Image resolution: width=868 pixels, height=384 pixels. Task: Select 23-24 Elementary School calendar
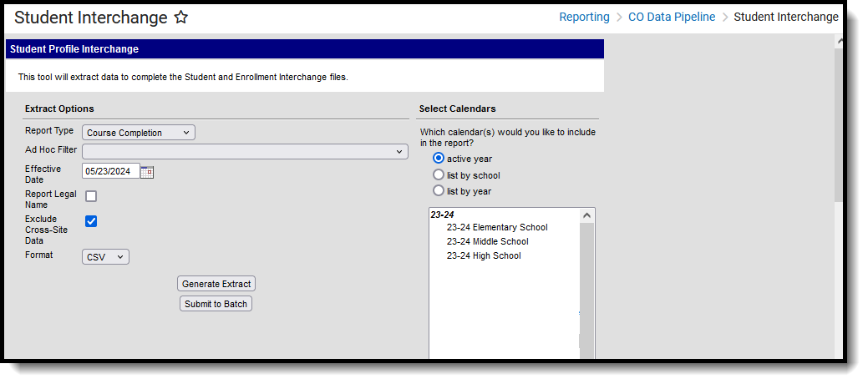(x=497, y=227)
